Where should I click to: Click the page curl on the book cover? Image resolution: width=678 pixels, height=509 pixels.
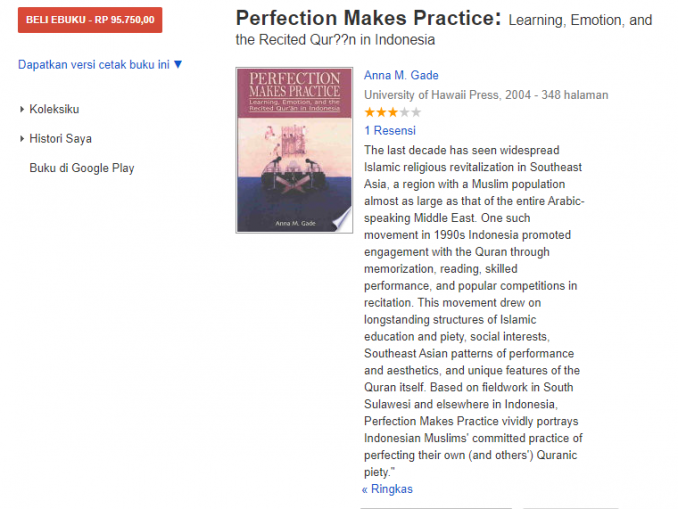[x=342, y=219]
